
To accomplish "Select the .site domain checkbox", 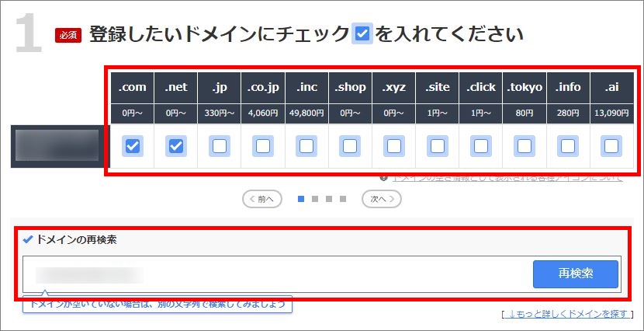I will [x=438, y=146].
